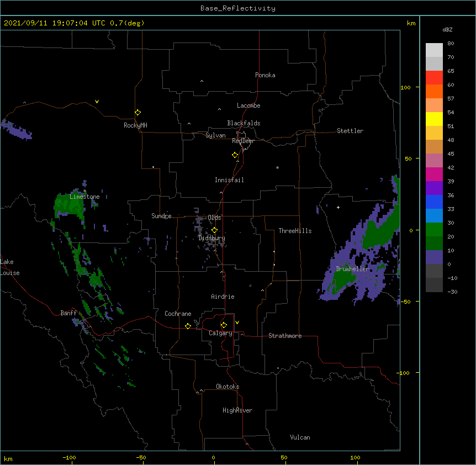476x465 pixels.
Task: Click the Lake Louise label
Action: tap(10, 267)
